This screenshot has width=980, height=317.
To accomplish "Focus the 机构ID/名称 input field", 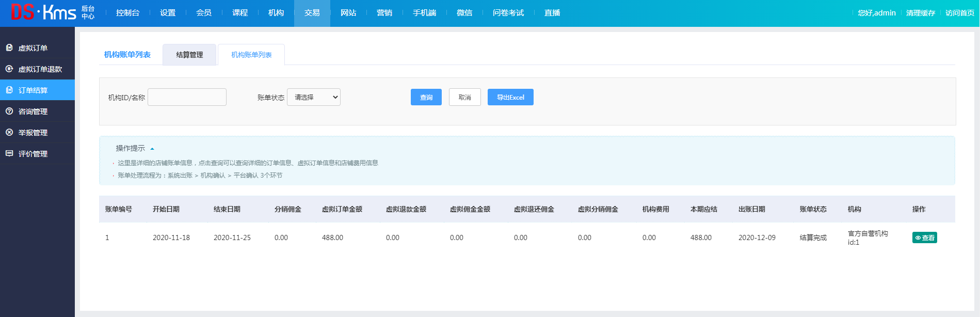I will pyautogui.click(x=187, y=97).
